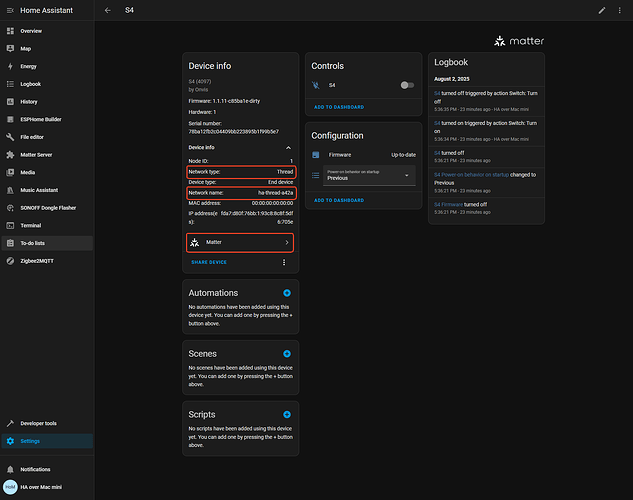Click the Node ID row
Image resolution: width=633 pixels, height=500 pixels.
click(241, 161)
